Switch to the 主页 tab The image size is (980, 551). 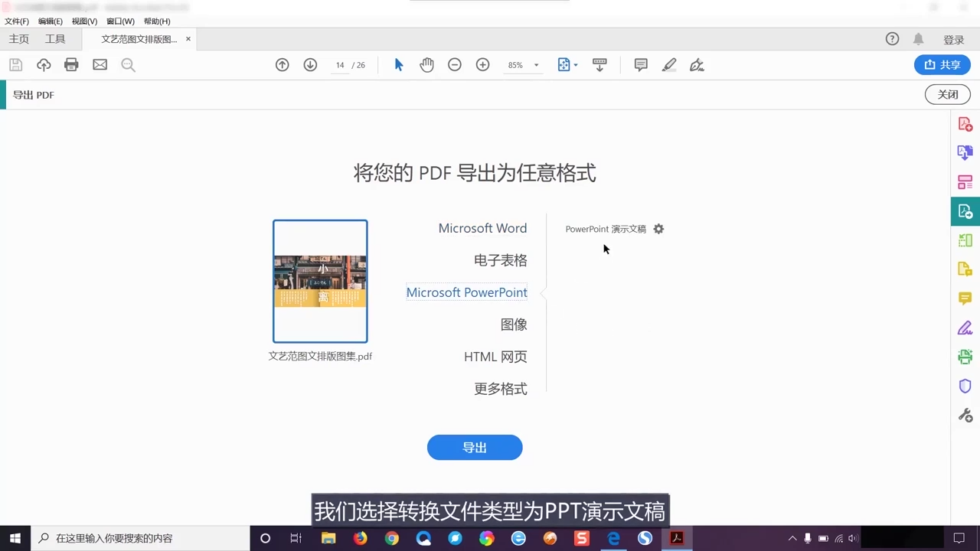[x=18, y=39]
